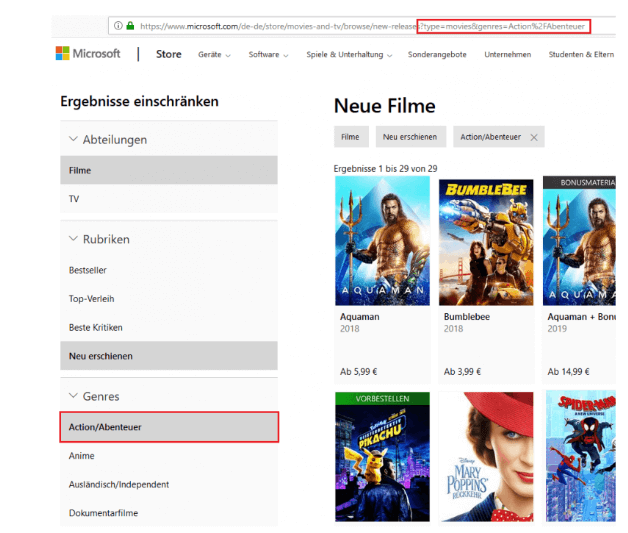Click the Microsoft logo
The height and width of the screenshot is (533, 628).
88,53
